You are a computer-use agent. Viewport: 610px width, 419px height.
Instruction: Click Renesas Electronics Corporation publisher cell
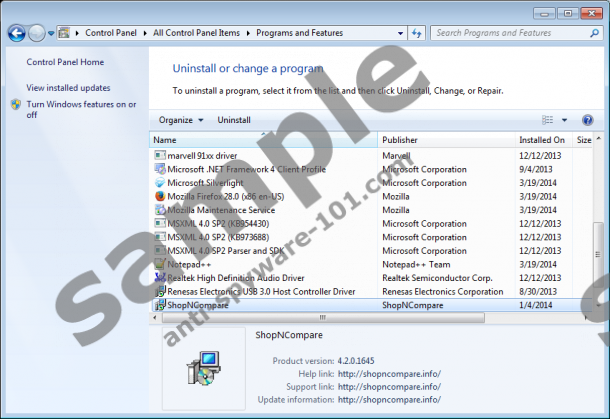(443, 291)
